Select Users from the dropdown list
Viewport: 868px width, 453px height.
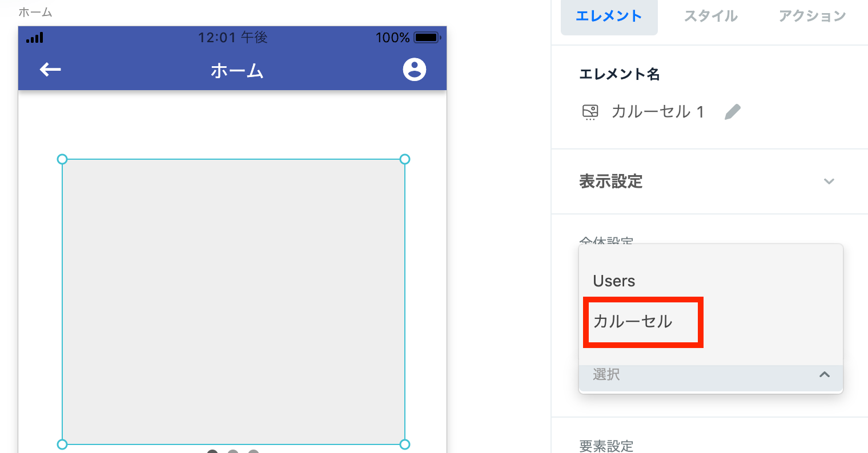point(614,281)
